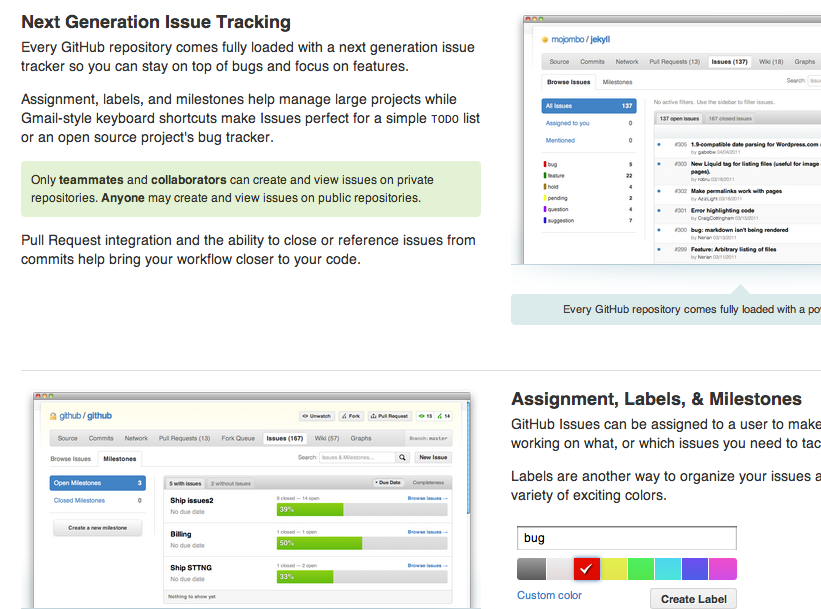
Task: Click the Custom color link
Action: tap(549, 595)
